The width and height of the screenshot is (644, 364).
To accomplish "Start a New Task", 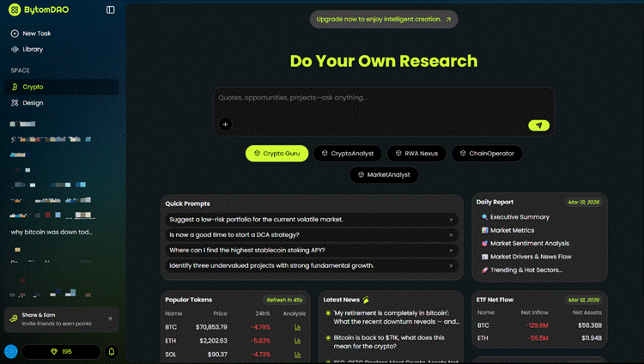I will coord(31,33).
